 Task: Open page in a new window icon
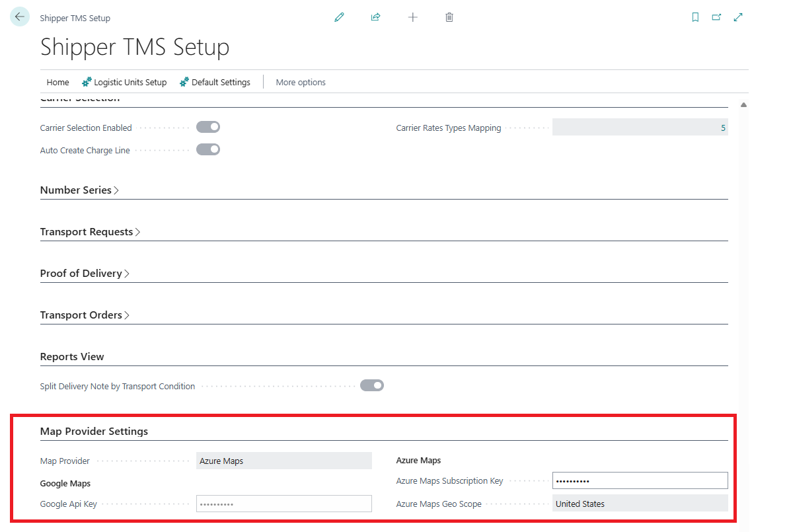pos(716,17)
